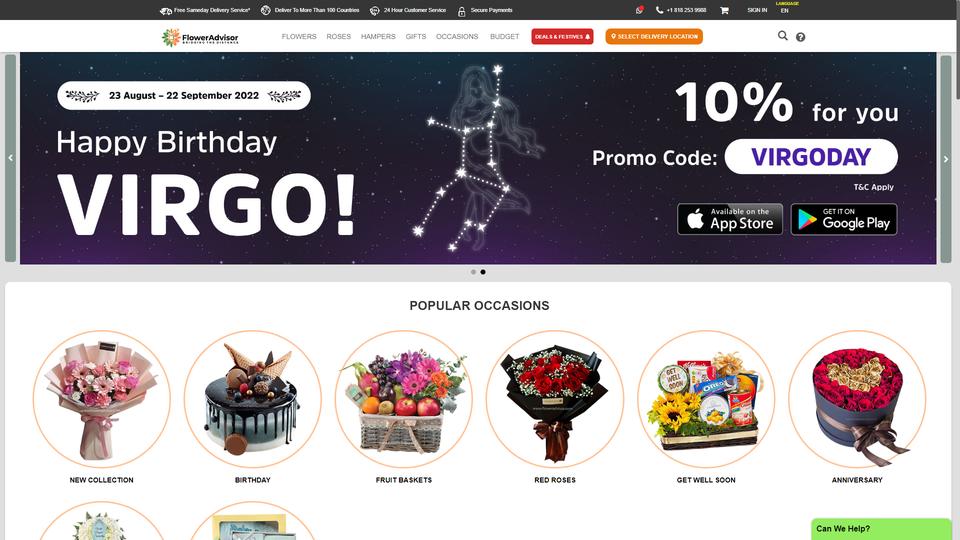Viewport: 960px width, 540px height.
Task: Click the chat notification icon in the top bar
Action: coord(639,10)
